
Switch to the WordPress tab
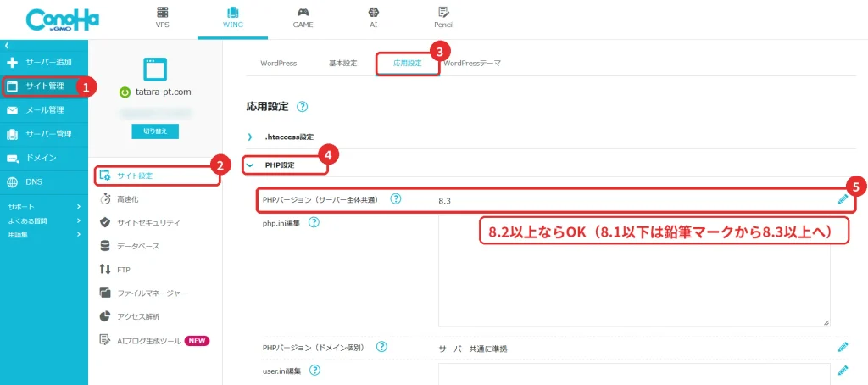coord(278,63)
